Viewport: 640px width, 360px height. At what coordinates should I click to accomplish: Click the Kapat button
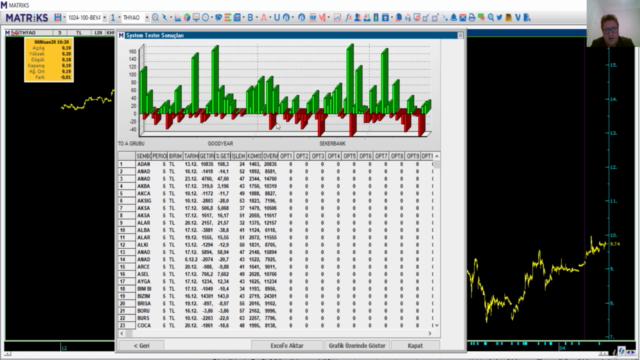pyautogui.click(x=415, y=346)
